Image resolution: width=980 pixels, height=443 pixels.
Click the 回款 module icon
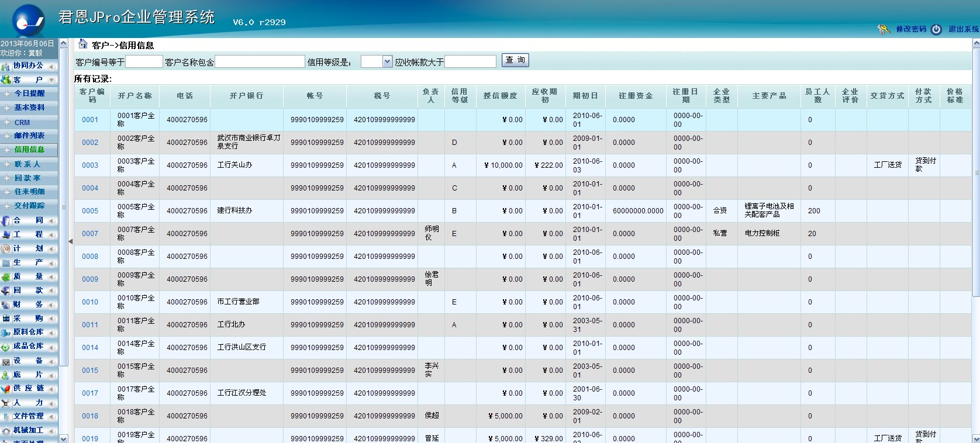pyautogui.click(x=5, y=290)
